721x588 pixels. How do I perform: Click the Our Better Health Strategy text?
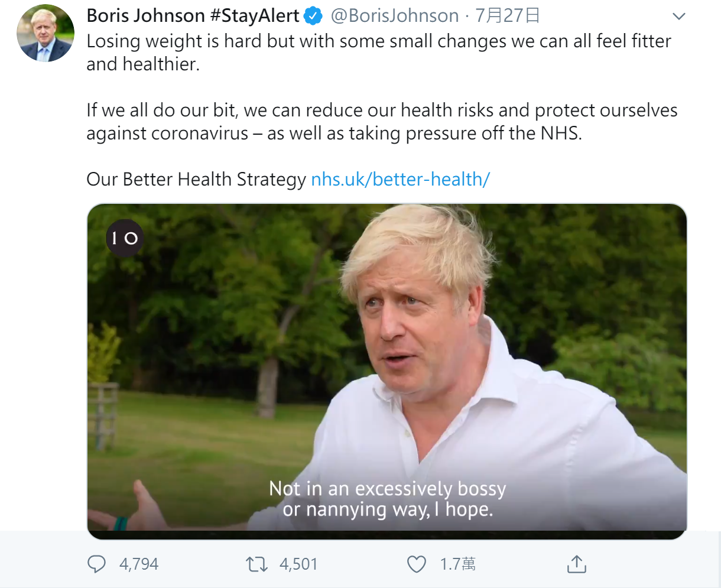(196, 179)
